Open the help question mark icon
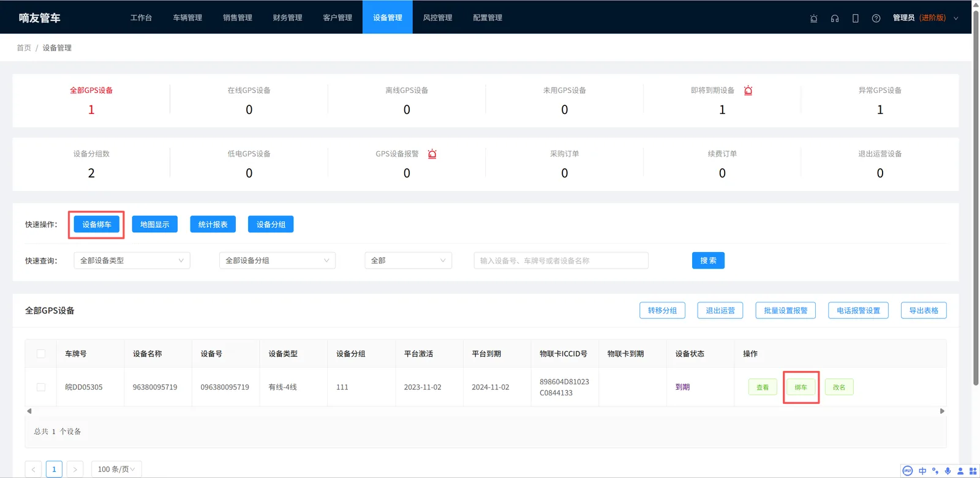The image size is (980, 478). (x=876, y=18)
